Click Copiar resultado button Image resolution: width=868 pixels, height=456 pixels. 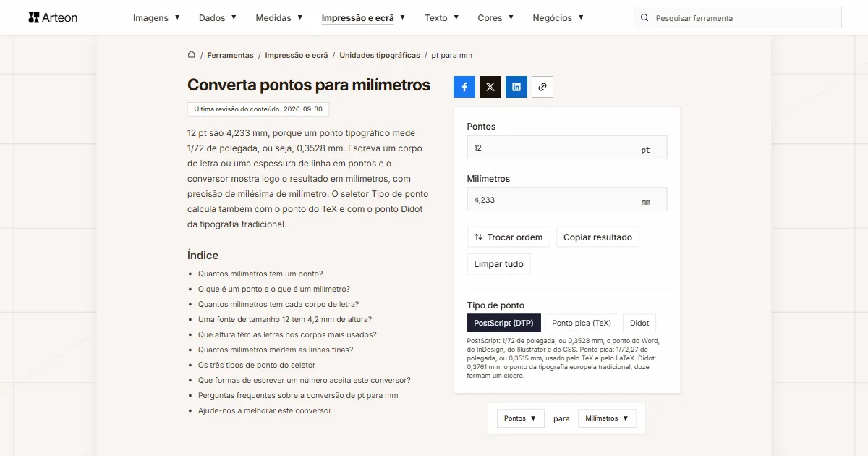(x=597, y=237)
